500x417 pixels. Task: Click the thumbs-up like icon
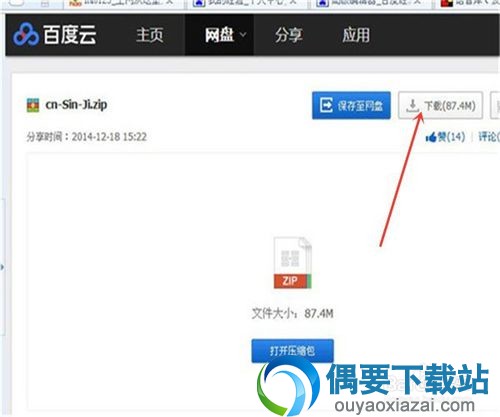431,137
